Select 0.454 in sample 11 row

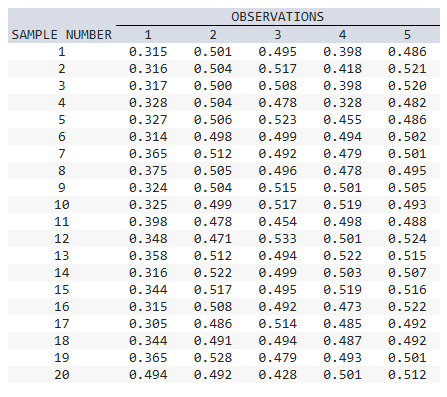click(277, 222)
